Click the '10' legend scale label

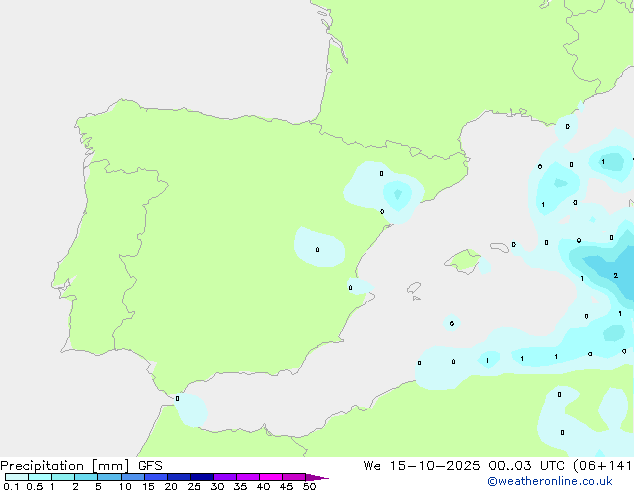pyautogui.click(x=125, y=486)
